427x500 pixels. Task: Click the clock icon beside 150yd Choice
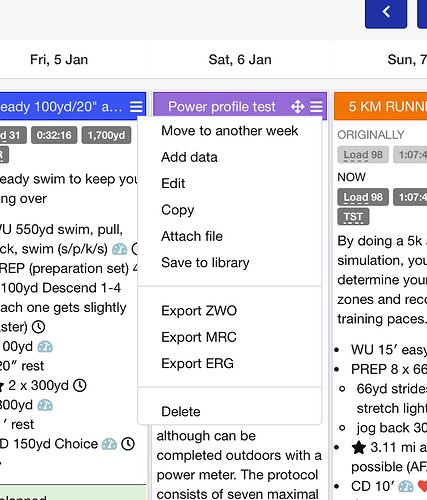pos(128,444)
